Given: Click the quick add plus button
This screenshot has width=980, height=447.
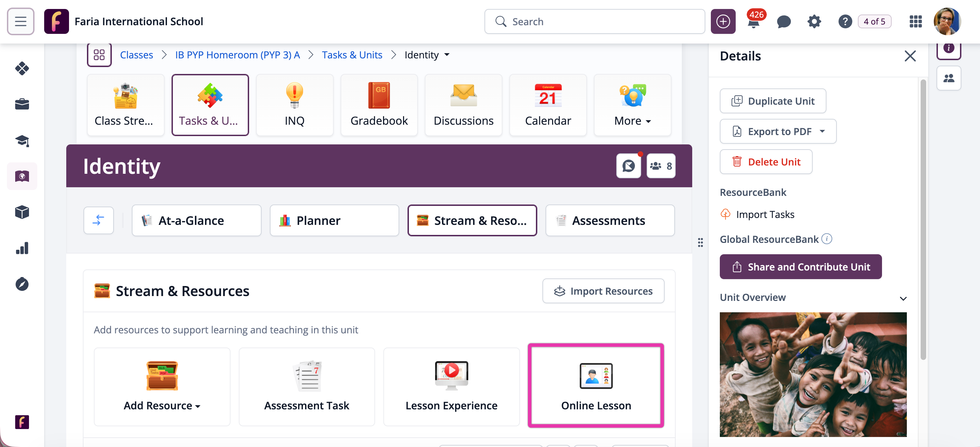Looking at the screenshot, I should (723, 22).
